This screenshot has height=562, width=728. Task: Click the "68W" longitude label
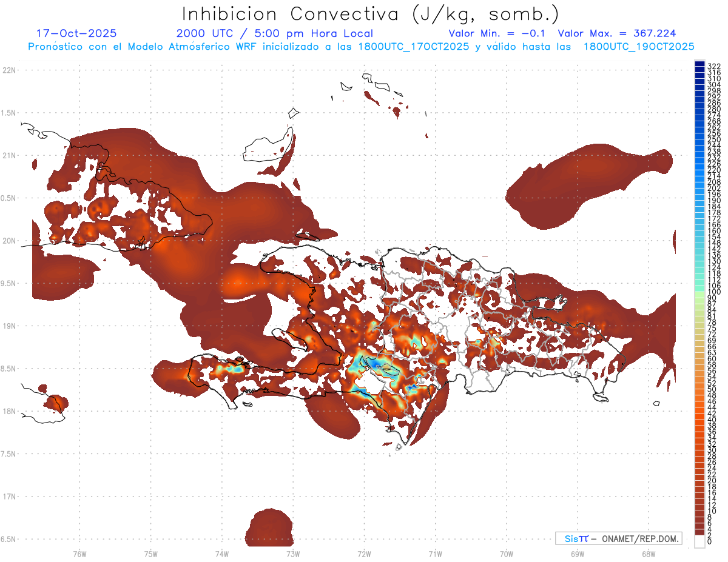[x=648, y=554]
